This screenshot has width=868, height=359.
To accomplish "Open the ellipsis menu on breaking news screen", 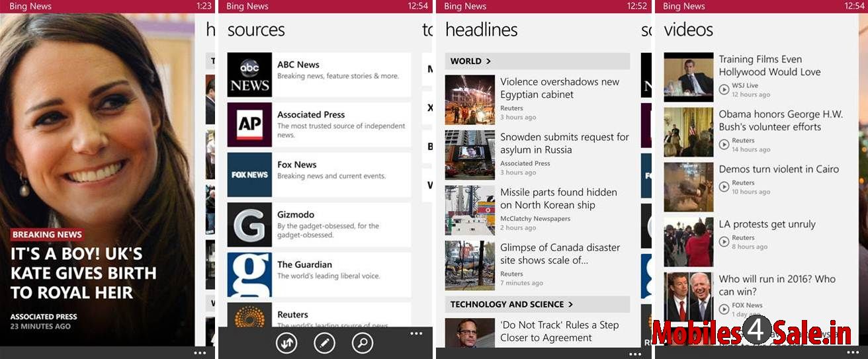I will 200,353.
